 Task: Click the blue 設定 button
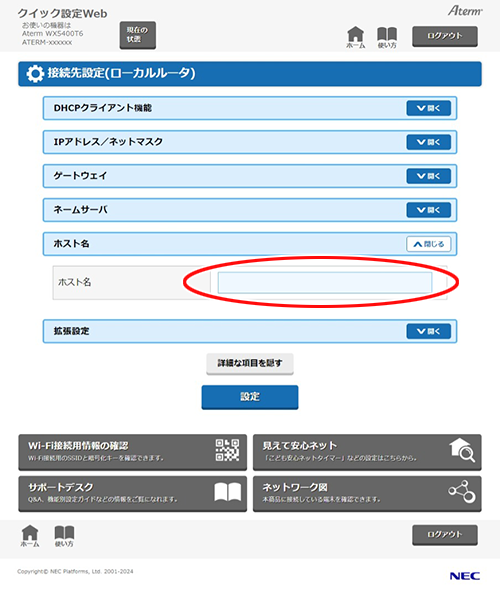coord(250,397)
